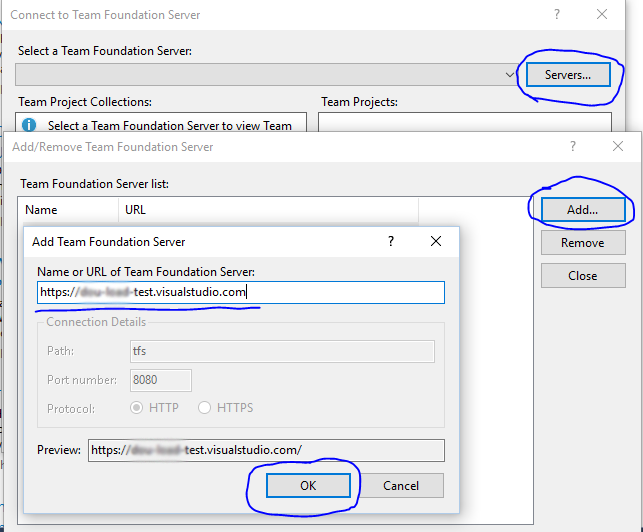This screenshot has width=643, height=532.
Task: Confirm with the OK button
Action: [308, 486]
